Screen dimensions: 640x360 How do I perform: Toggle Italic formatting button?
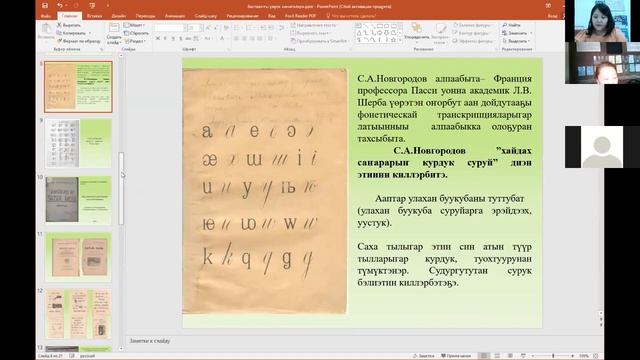(x=165, y=38)
